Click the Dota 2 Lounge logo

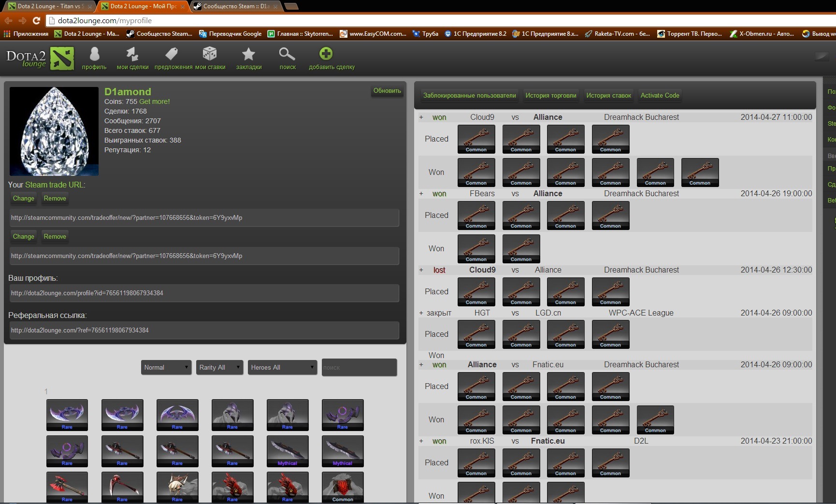pos(40,58)
